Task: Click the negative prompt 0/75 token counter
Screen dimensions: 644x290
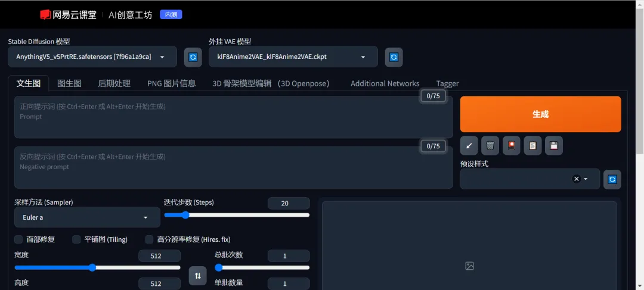Action: 434,146
